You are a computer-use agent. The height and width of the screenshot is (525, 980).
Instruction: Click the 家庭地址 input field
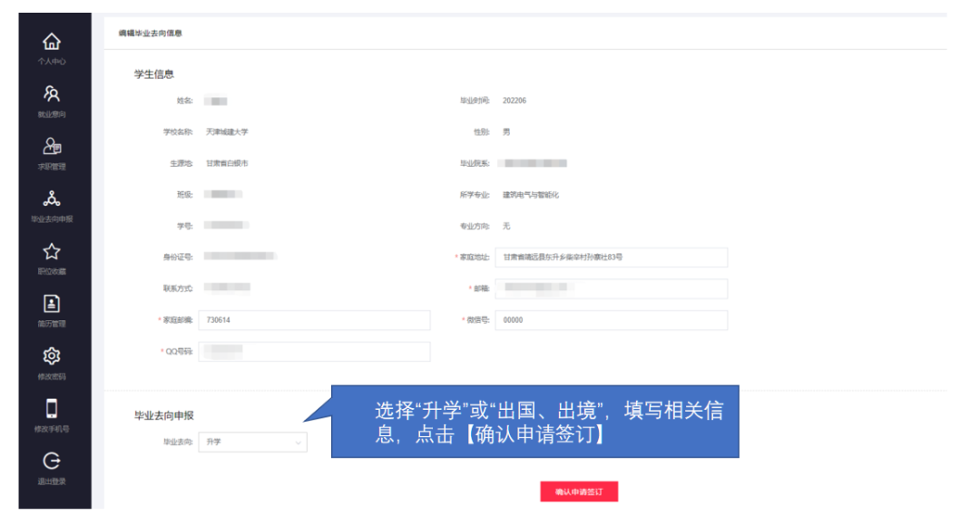[x=611, y=258]
